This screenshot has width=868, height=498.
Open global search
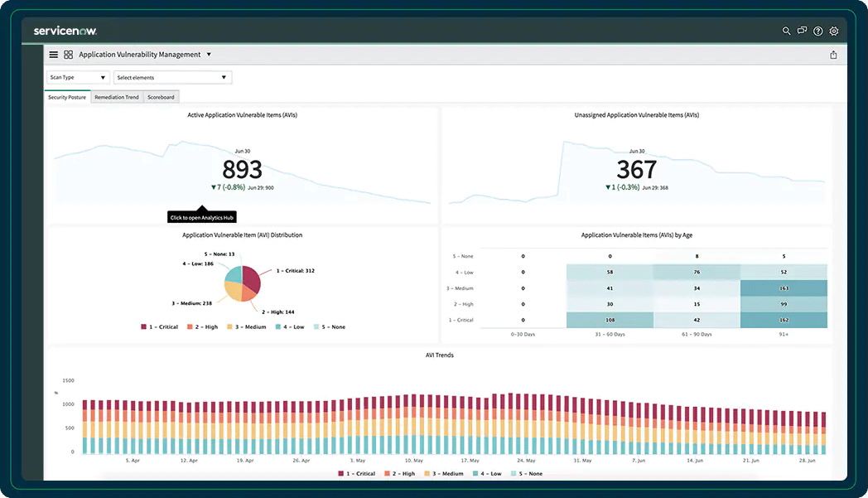point(785,31)
